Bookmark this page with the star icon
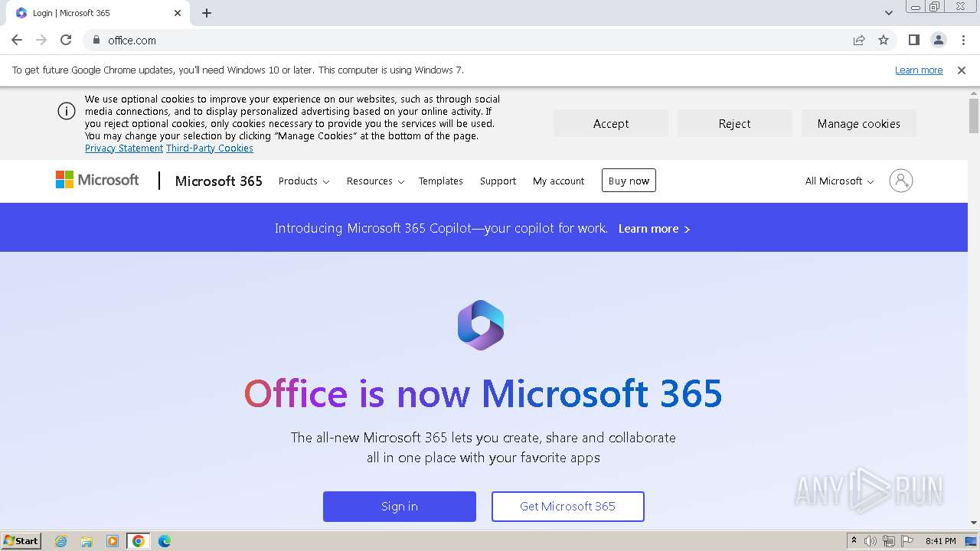Viewport: 980px width, 551px height. click(x=884, y=40)
